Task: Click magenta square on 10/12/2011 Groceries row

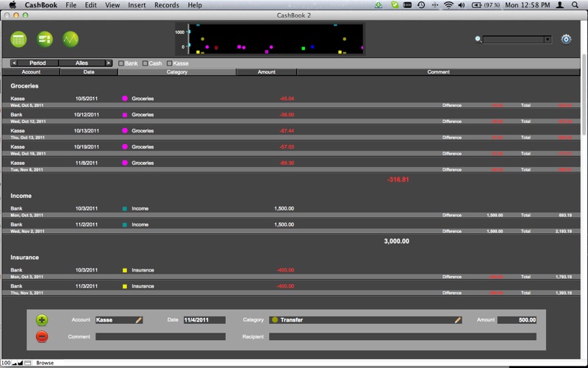Action: 125,115
